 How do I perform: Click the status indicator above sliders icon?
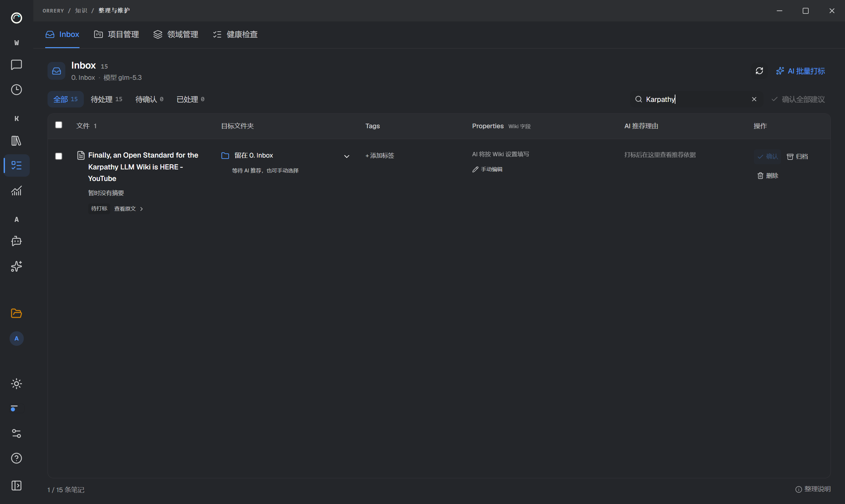(x=14, y=408)
